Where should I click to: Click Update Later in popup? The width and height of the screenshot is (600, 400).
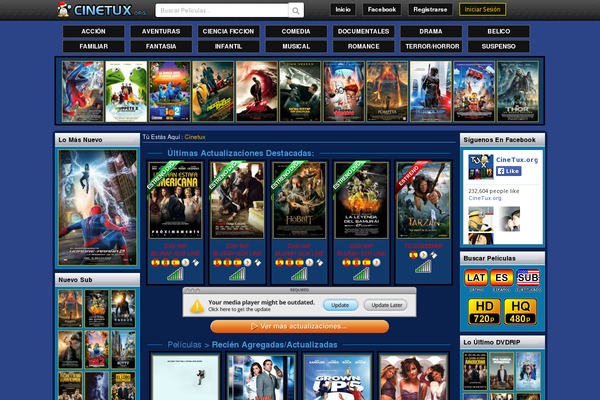(386, 305)
